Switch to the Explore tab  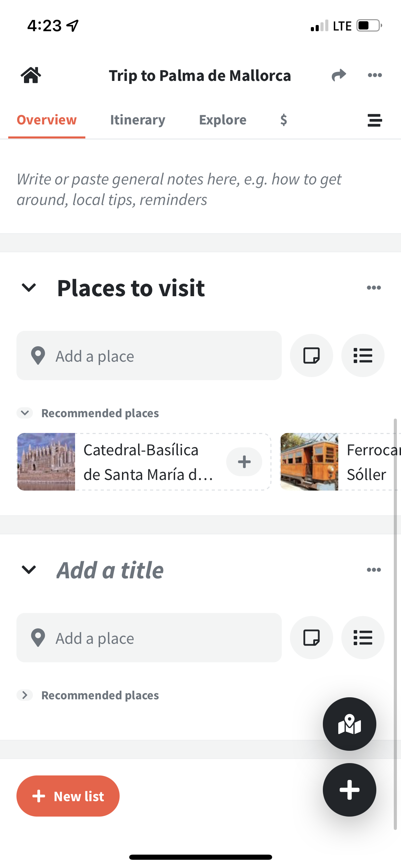[222, 120]
